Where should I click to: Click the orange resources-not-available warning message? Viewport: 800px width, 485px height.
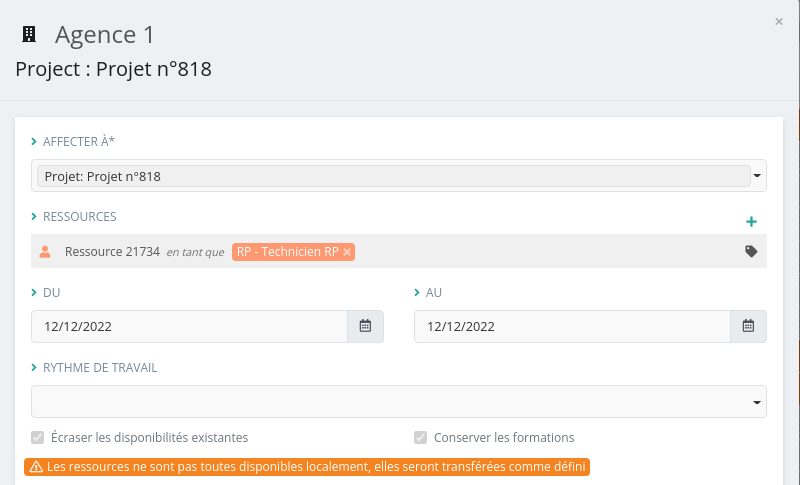click(307, 467)
